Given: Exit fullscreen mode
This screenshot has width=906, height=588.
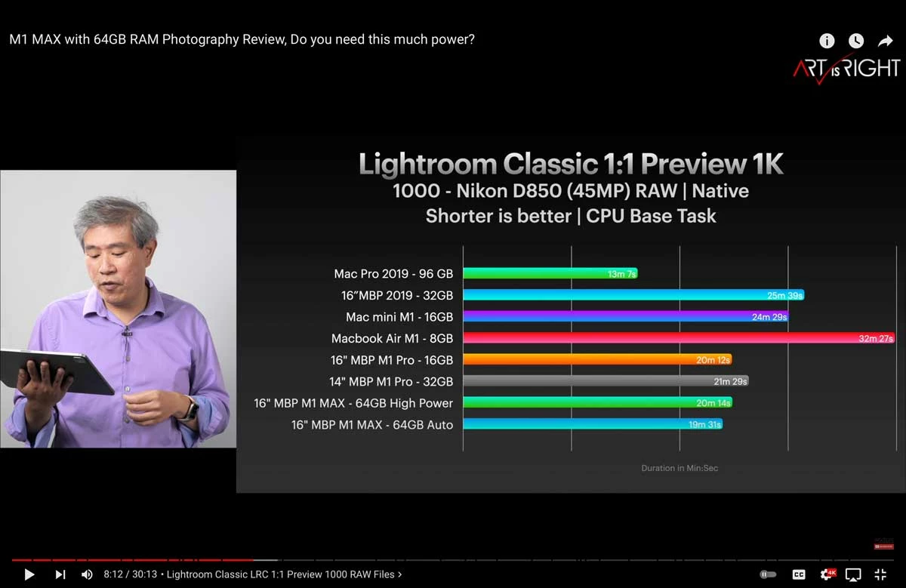Looking at the screenshot, I should (x=880, y=574).
